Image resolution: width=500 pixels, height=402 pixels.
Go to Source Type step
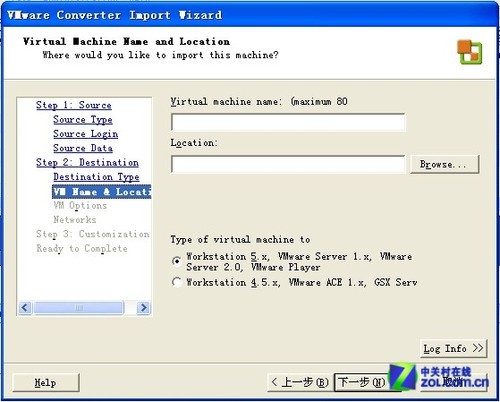83,119
